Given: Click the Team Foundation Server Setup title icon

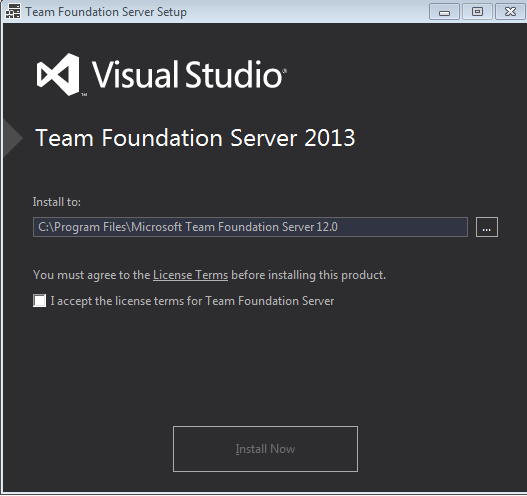Looking at the screenshot, I should click(13, 11).
